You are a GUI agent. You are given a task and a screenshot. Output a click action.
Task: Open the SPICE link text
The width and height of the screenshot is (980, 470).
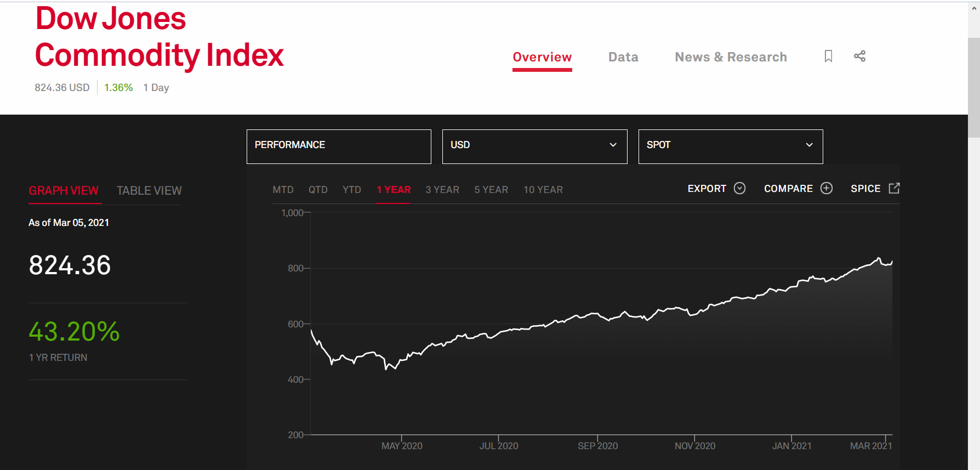pyautogui.click(x=865, y=189)
